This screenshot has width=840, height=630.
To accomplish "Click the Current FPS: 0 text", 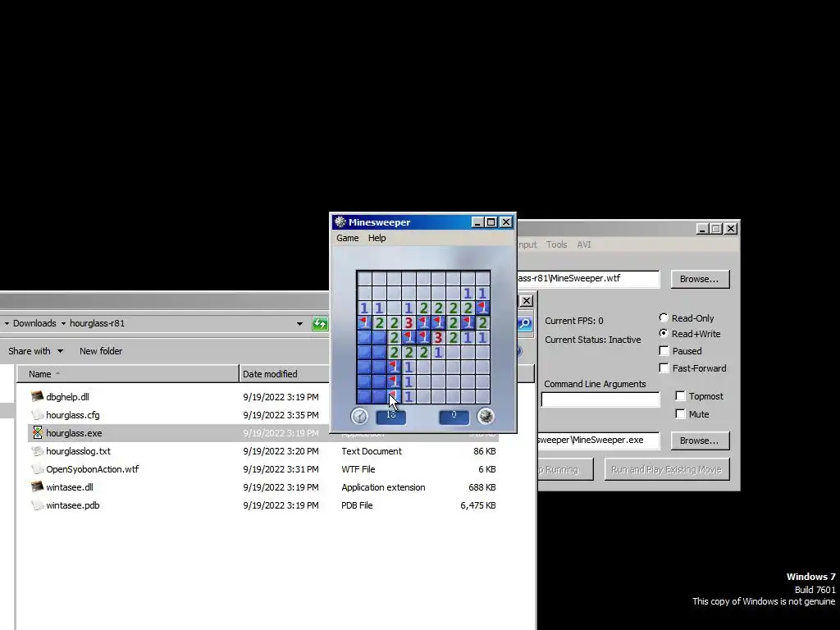I will [x=573, y=321].
